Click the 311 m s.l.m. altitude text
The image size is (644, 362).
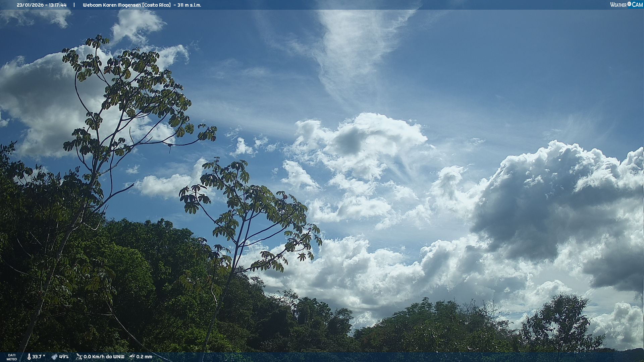190,5
